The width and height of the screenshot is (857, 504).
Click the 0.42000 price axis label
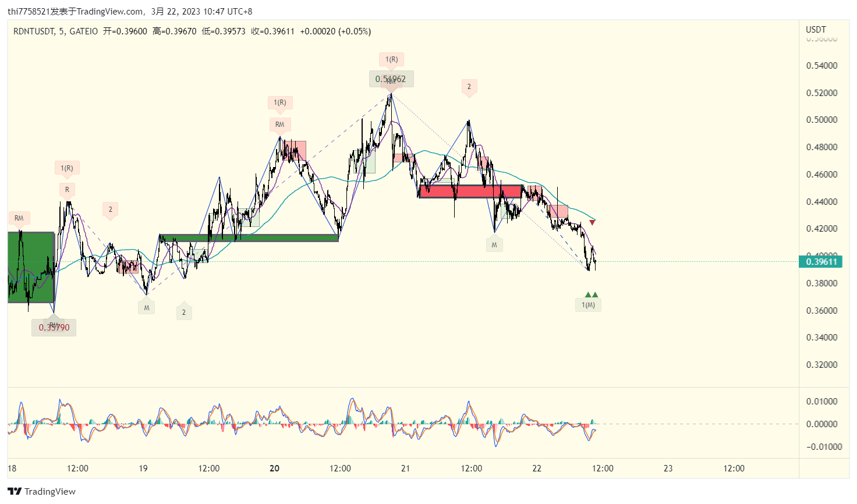point(821,229)
